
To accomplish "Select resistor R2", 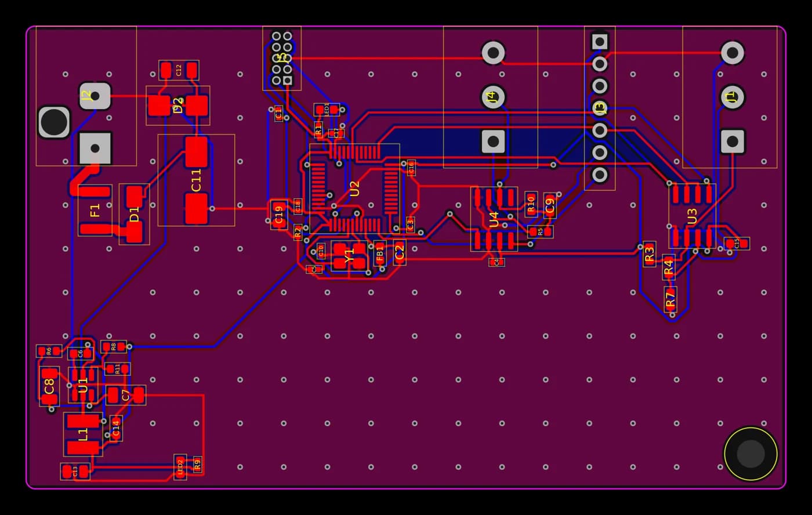I will click(x=298, y=233).
